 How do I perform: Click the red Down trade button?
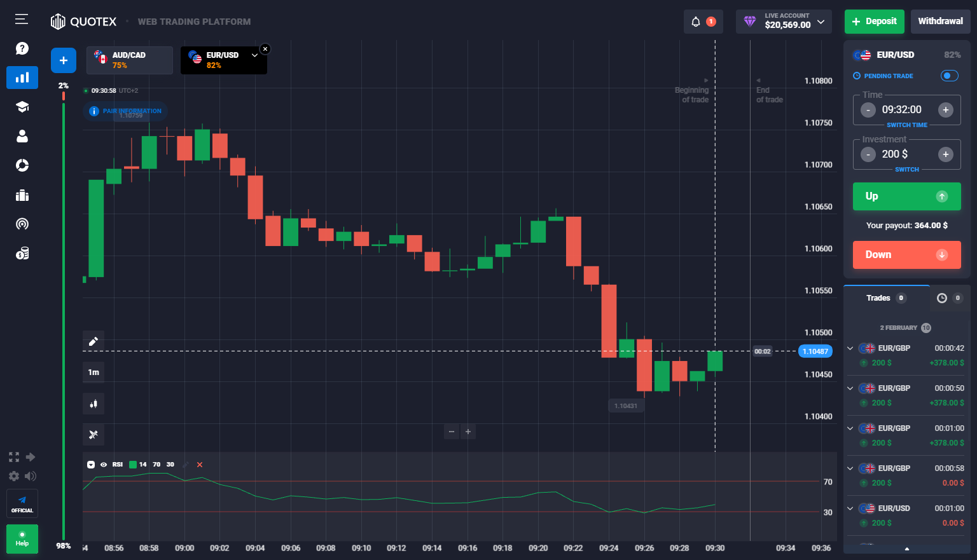click(x=907, y=255)
